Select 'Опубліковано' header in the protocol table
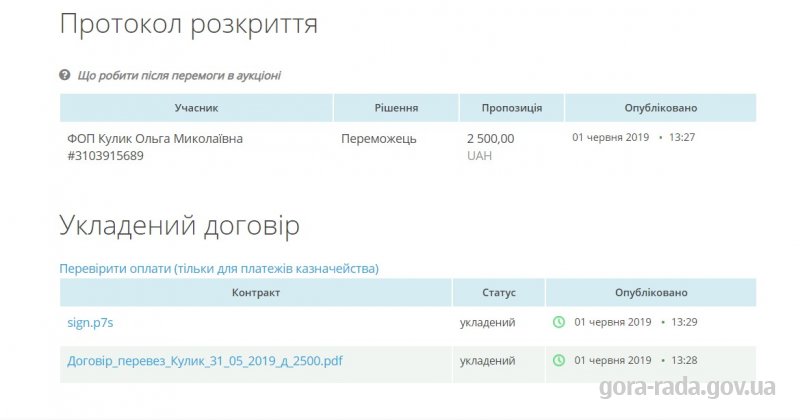 click(661, 108)
